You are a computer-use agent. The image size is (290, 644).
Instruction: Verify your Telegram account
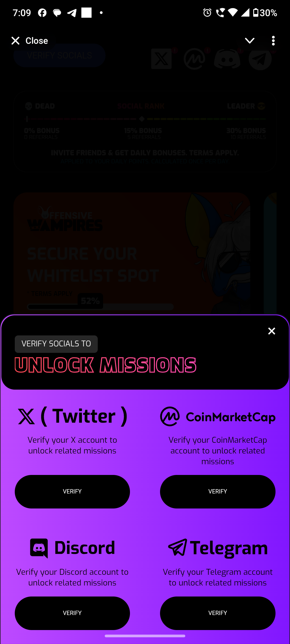pos(218,613)
